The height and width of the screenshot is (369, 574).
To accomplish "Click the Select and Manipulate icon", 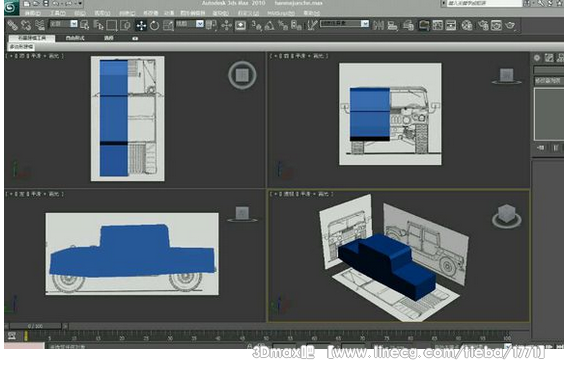I will pyautogui.click(x=226, y=25).
